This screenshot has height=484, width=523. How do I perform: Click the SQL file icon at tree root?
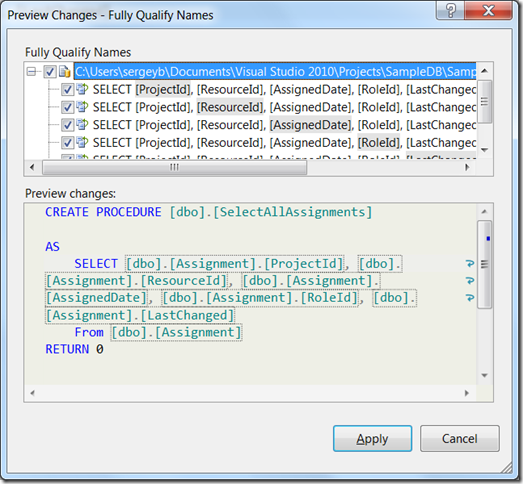tap(65, 71)
